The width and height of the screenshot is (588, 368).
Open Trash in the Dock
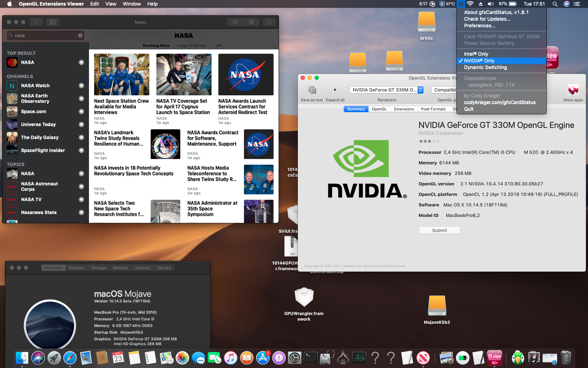pos(566,358)
